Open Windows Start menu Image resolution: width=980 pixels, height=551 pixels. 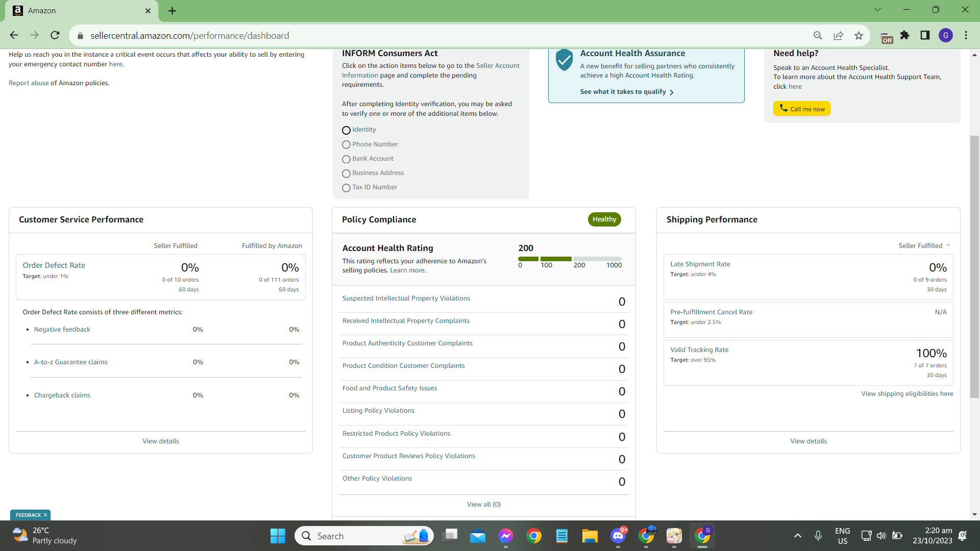(x=278, y=536)
